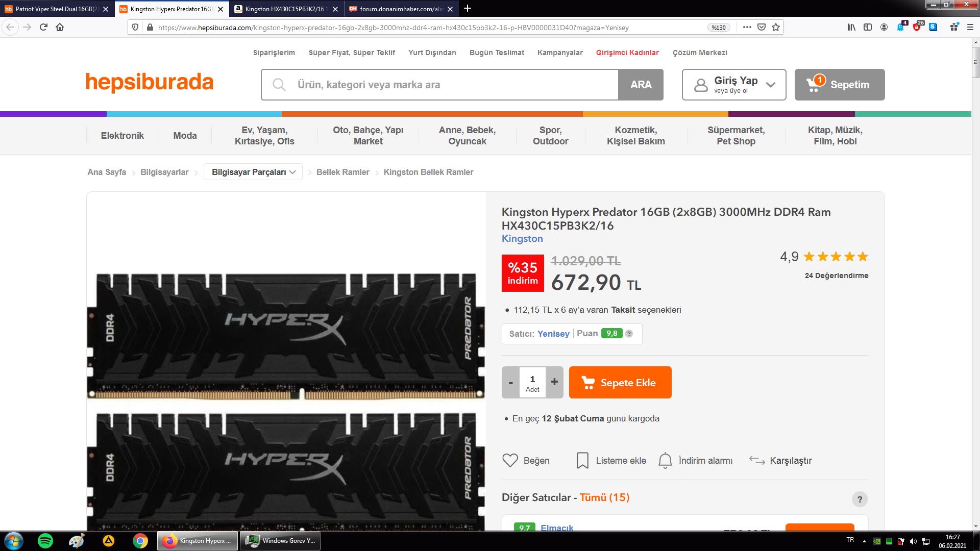Click the browser address bar
The height and width of the screenshot is (551, 980).
click(x=429, y=28)
